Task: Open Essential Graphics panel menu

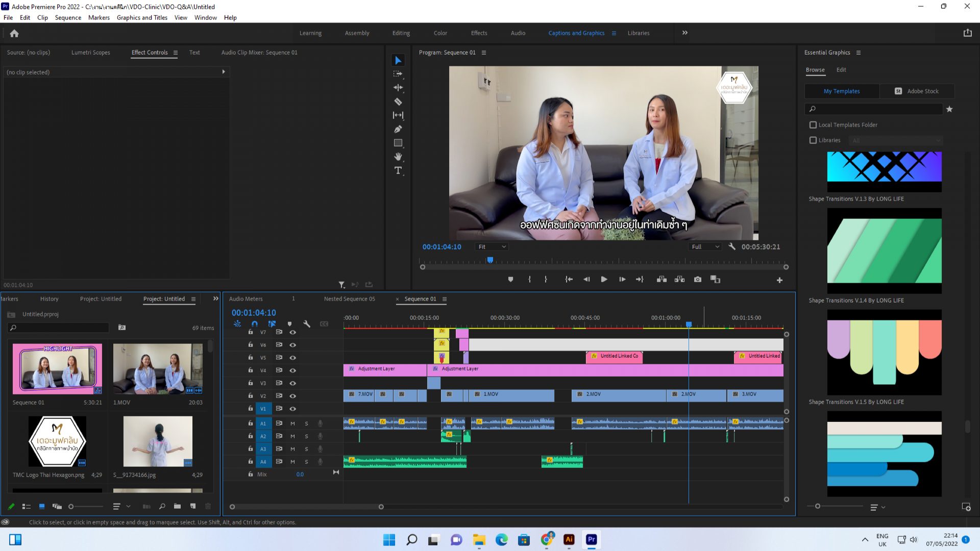Action: click(x=859, y=53)
